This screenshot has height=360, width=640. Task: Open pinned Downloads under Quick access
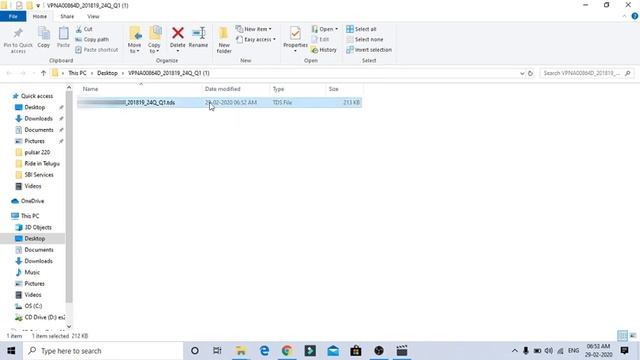38,119
